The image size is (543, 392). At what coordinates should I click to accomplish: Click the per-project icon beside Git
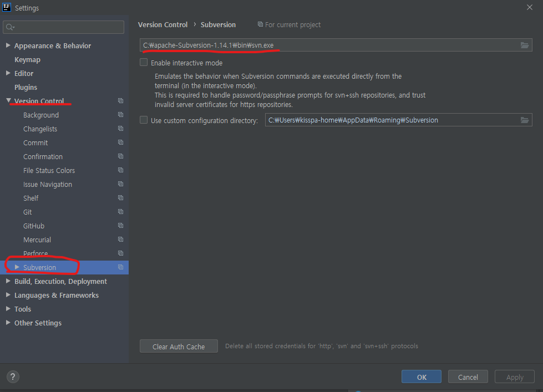[120, 212]
